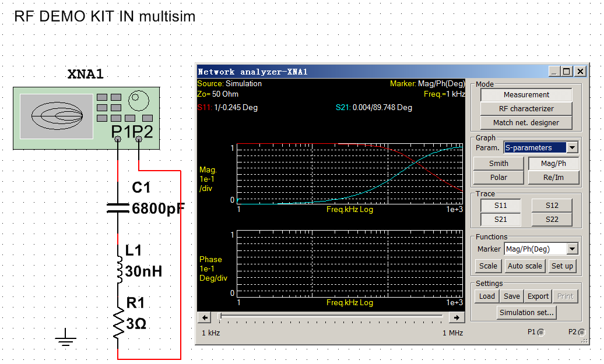Viewport: 604px width, 364px height.
Task: Toggle the S21 trace button
Action: click(500, 220)
